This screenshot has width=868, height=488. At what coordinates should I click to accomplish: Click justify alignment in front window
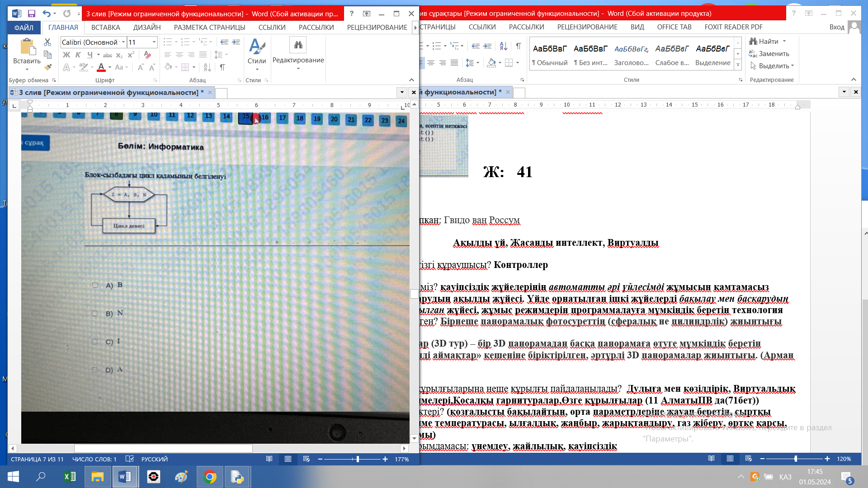[x=203, y=55]
